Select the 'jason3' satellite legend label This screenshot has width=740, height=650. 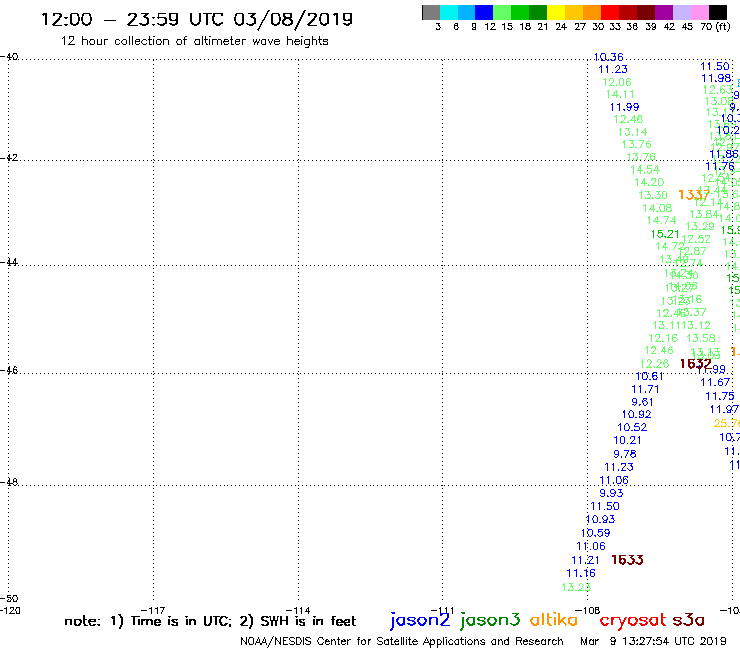[490, 620]
